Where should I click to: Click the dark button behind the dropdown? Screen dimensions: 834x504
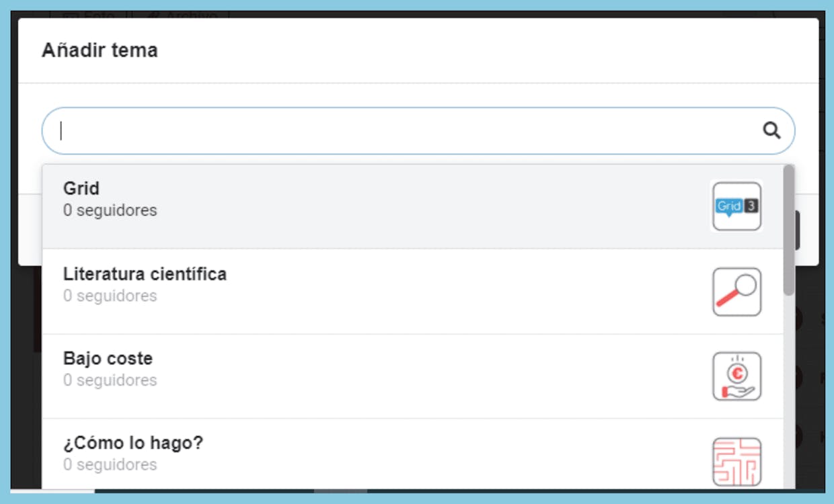[797, 230]
